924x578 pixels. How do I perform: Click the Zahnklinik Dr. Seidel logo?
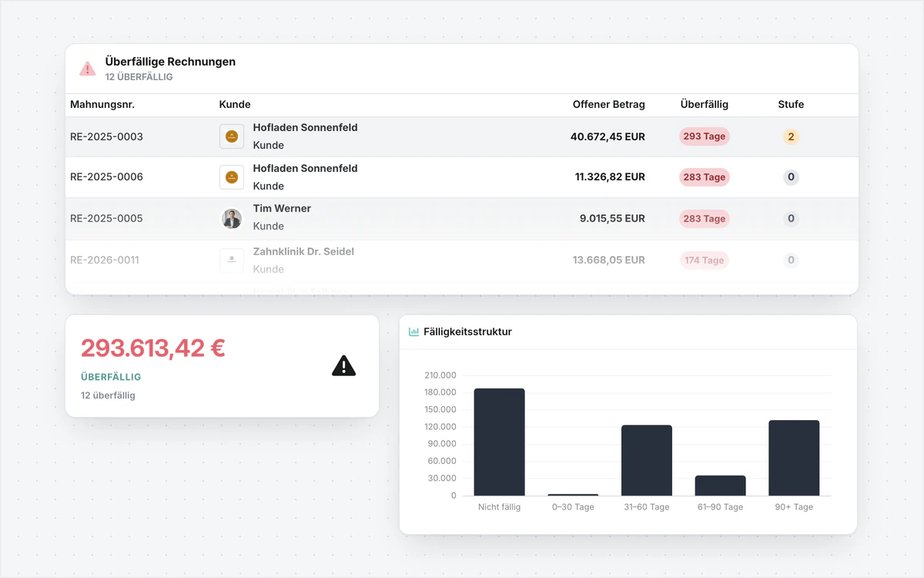(232, 260)
